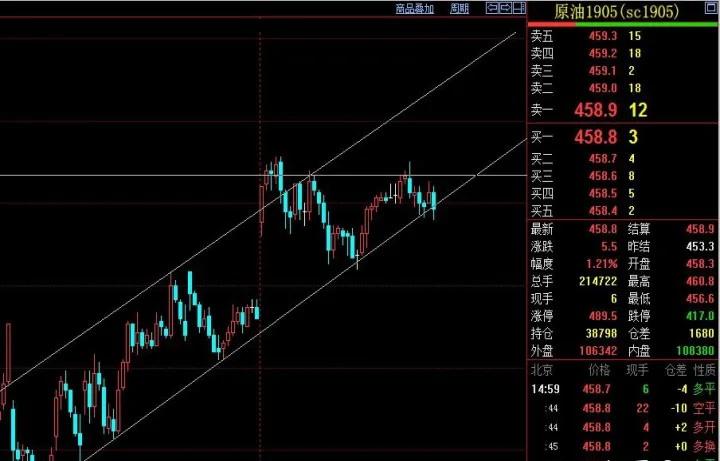This screenshot has width=720, height=461.
Task: Click the 跌停 limit-down price 417.0
Action: (x=700, y=316)
